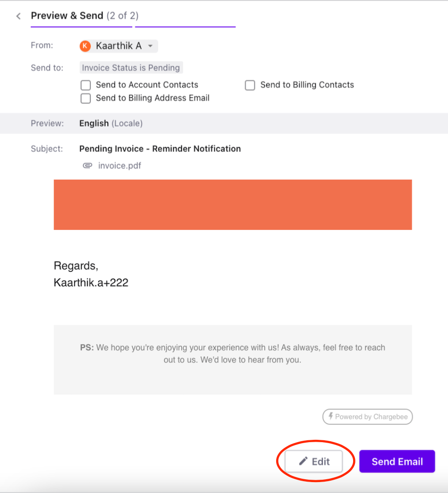
Task: Jump to the first step progress bar
Action: point(81,27)
